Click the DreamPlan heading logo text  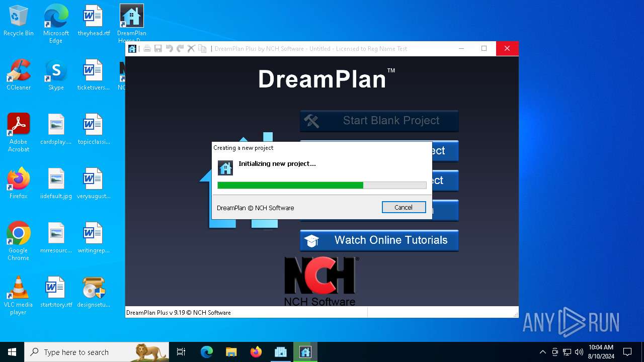[326, 79]
